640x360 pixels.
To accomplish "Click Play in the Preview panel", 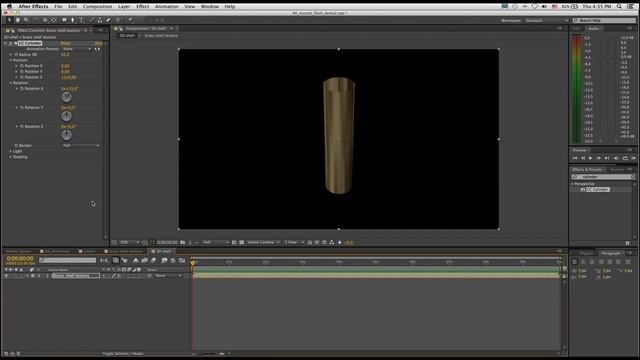I will click(x=591, y=158).
